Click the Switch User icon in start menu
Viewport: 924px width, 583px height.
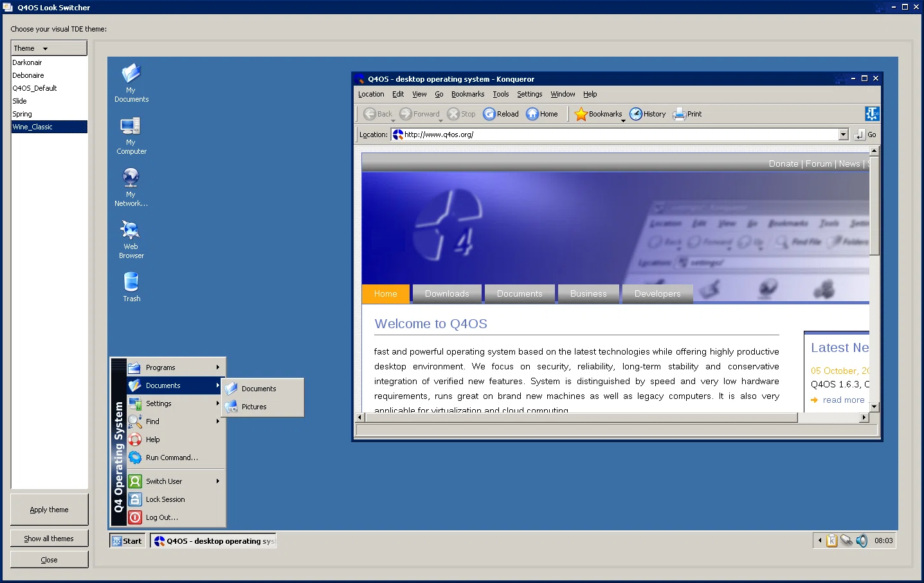pos(134,481)
